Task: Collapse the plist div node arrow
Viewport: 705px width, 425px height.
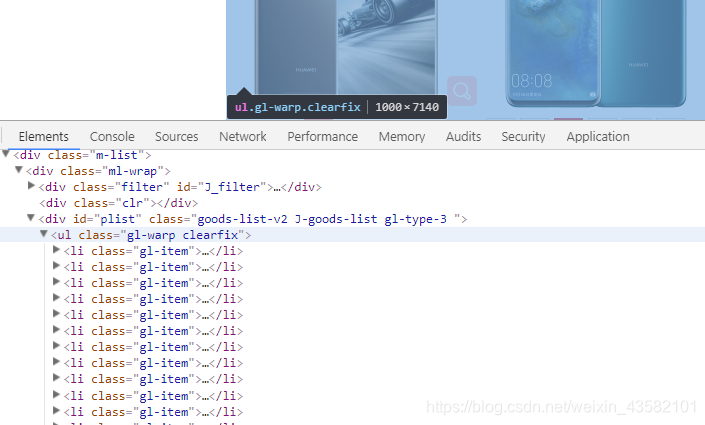Action: (31, 218)
